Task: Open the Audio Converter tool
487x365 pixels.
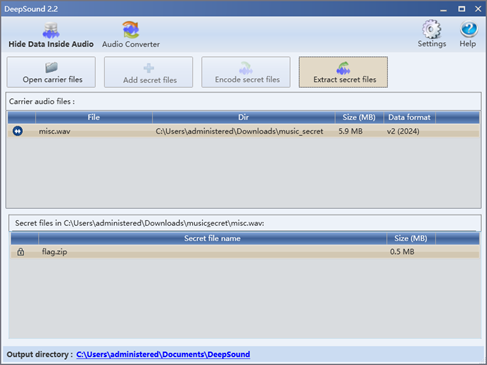Action: (x=131, y=35)
